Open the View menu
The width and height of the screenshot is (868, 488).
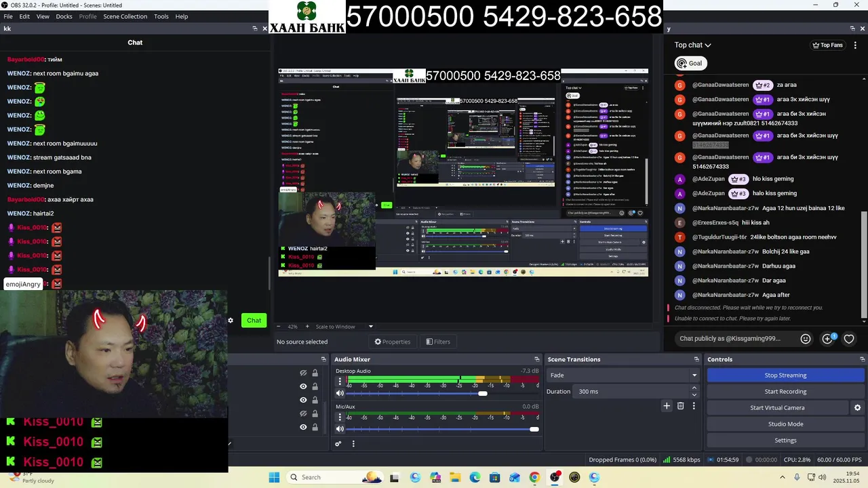coord(43,16)
